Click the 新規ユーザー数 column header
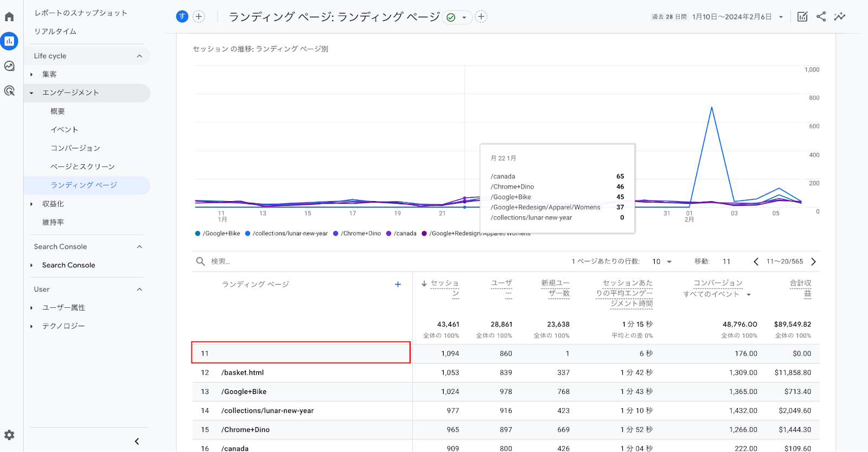This screenshot has height=452, width=868. 555,288
